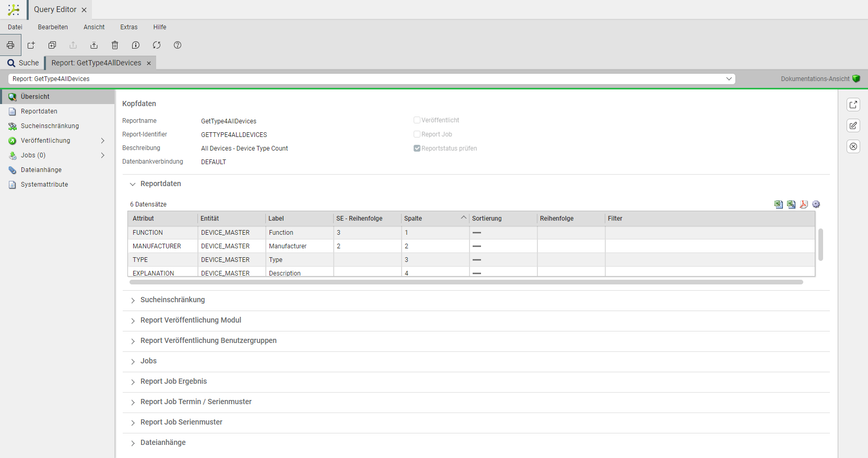The height and width of the screenshot is (458, 868).
Task: Expand the Jobs section in main panel
Action: point(133,361)
